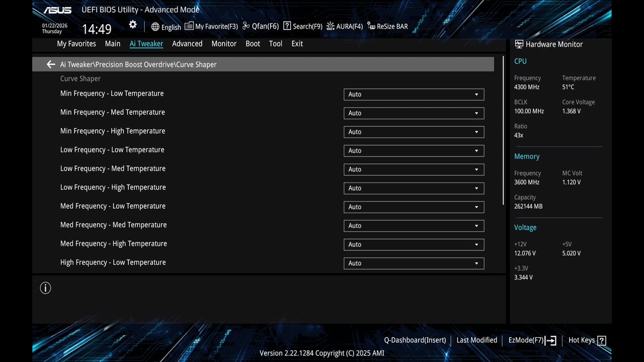The width and height of the screenshot is (644, 362).
Task: Open High Frequency - Low Temperature dropdown
Action: [414, 263]
